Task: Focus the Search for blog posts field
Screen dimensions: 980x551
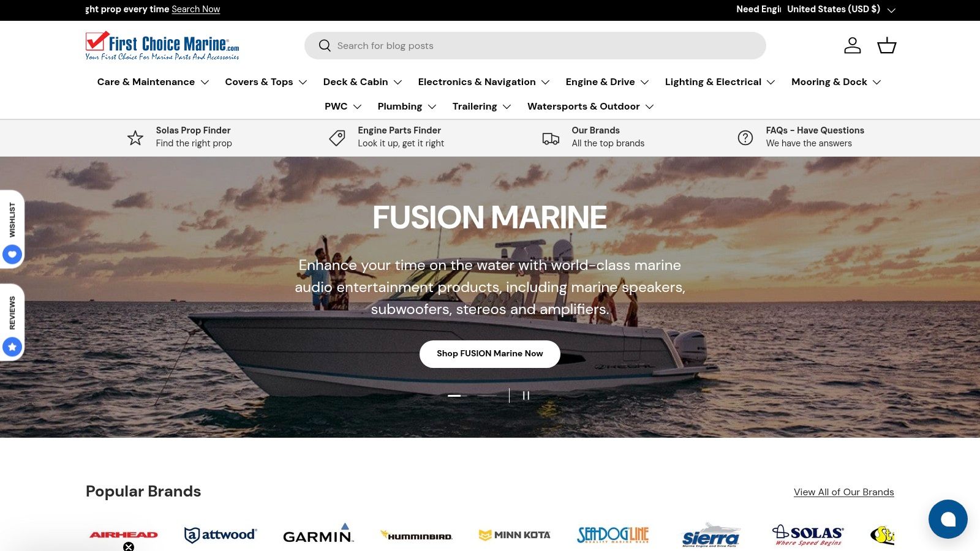Action: pos(535,46)
